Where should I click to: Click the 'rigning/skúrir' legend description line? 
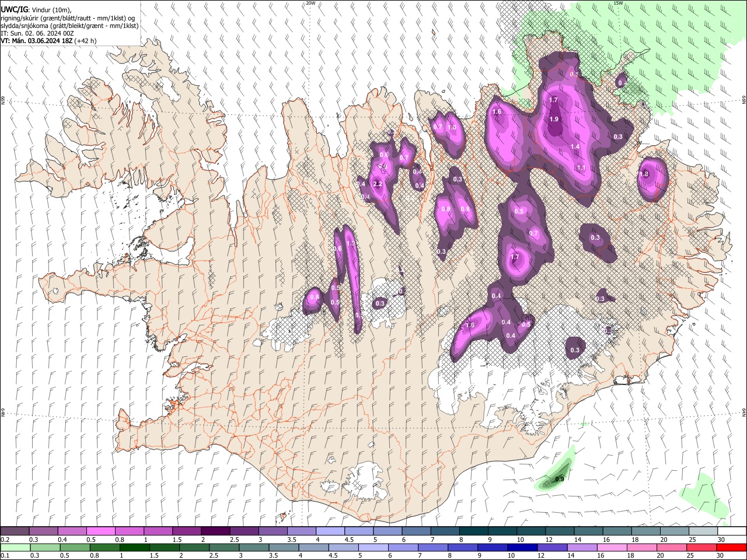(x=68, y=18)
